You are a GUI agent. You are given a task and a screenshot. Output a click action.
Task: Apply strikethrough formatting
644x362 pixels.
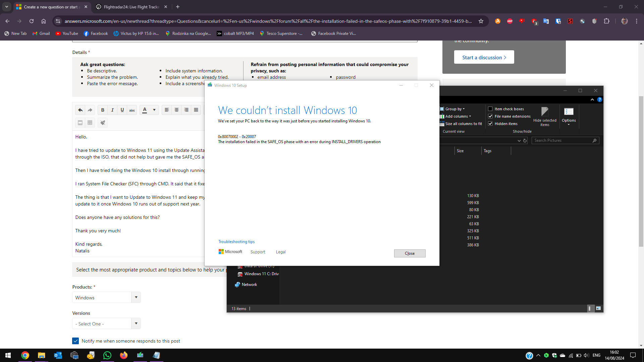(x=132, y=110)
